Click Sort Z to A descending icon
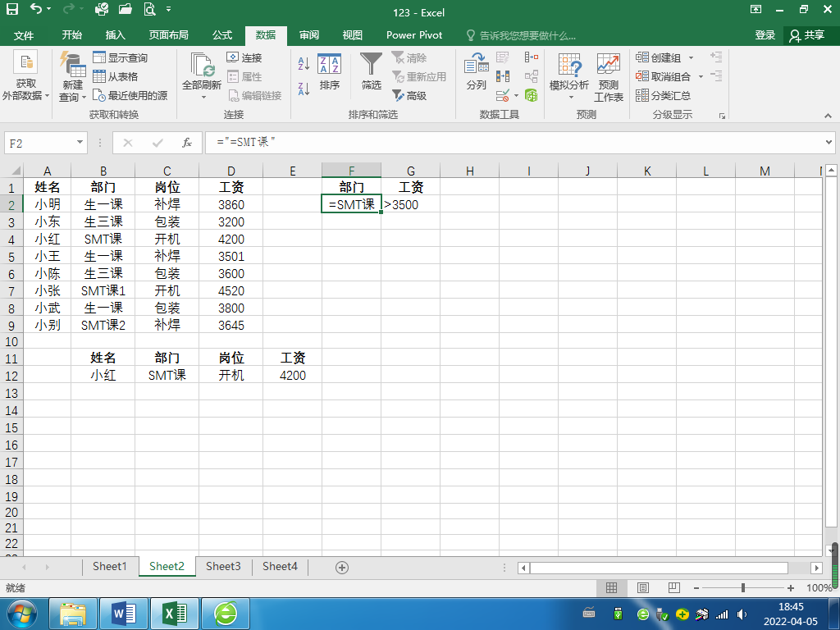Viewport: 840px width, 630px height. [304, 89]
